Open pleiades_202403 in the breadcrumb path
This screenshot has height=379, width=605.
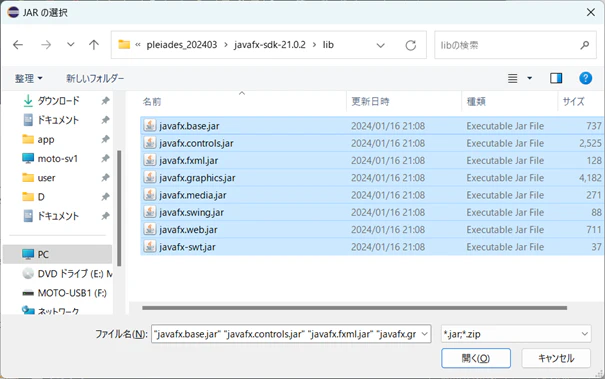coord(182,45)
